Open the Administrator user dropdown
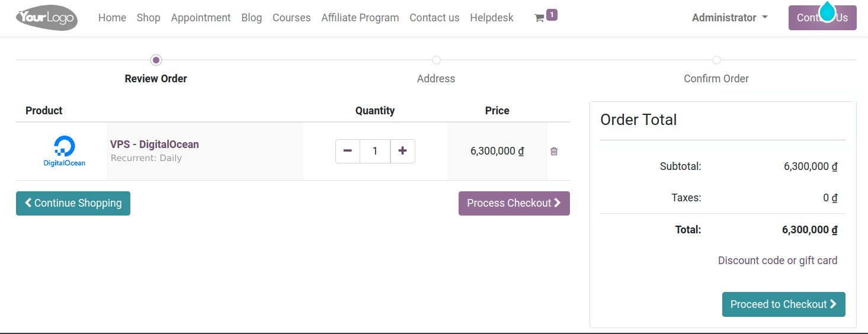The height and width of the screenshot is (334, 868). [729, 18]
